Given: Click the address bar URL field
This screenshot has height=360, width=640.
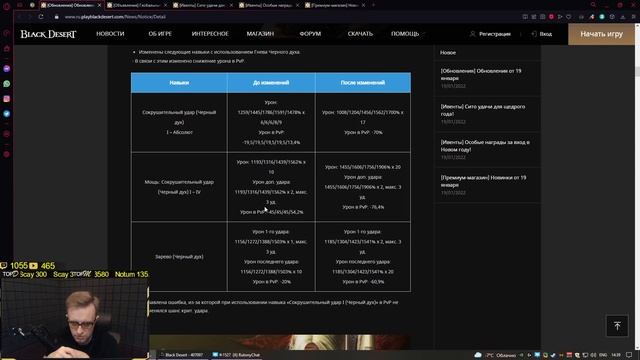Looking at the screenshot, I should coord(115,17).
